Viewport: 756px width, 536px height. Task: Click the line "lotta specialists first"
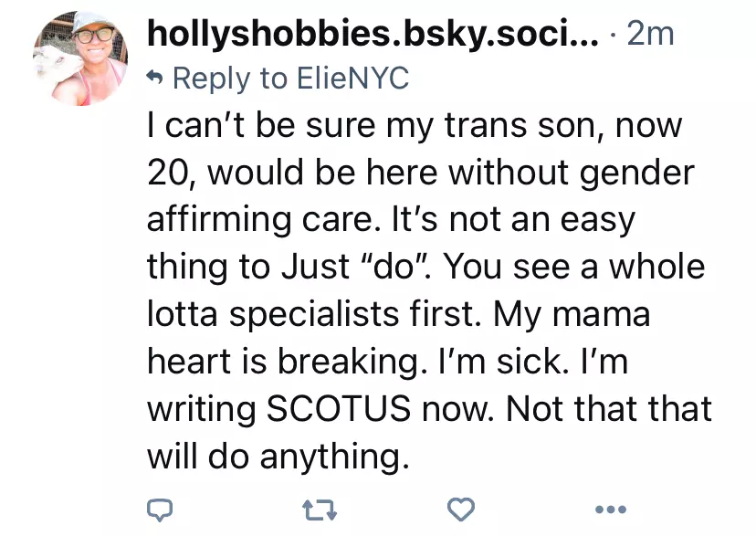314,315
